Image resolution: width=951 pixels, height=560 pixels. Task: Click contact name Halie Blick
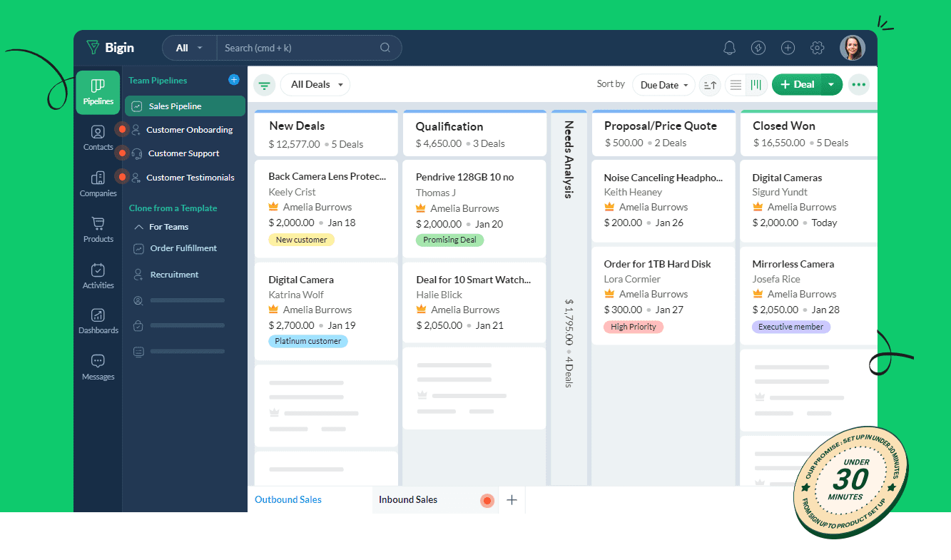[x=439, y=295]
